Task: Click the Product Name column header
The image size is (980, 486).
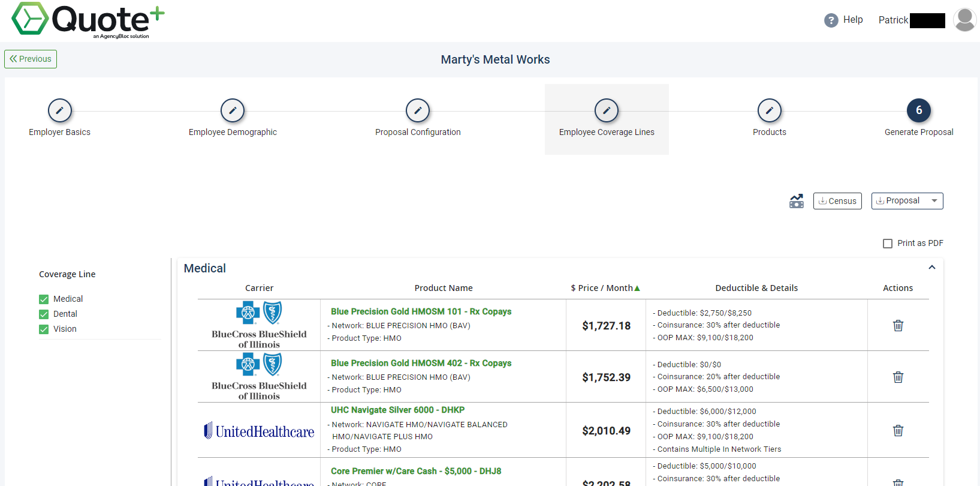Action: click(x=444, y=288)
